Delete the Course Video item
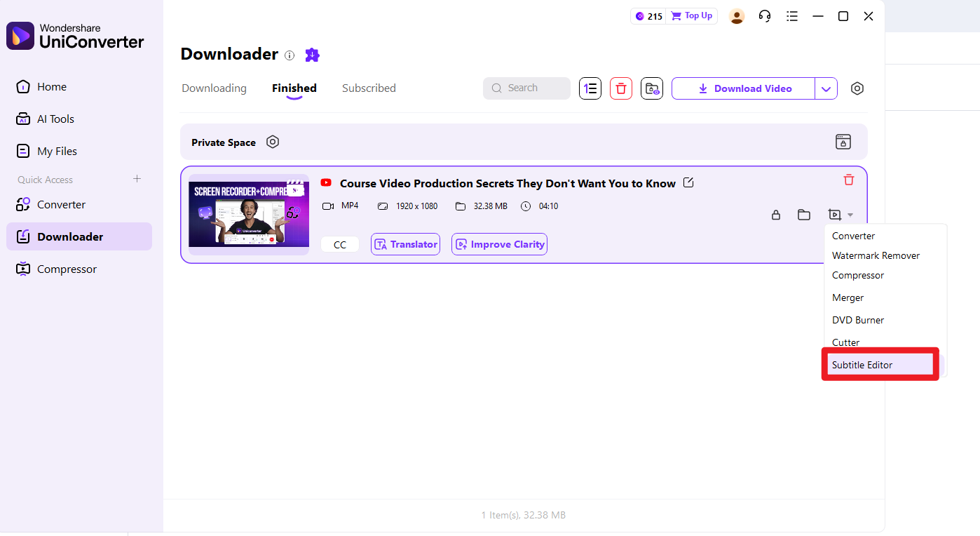This screenshot has height=536, width=980. coord(849,180)
